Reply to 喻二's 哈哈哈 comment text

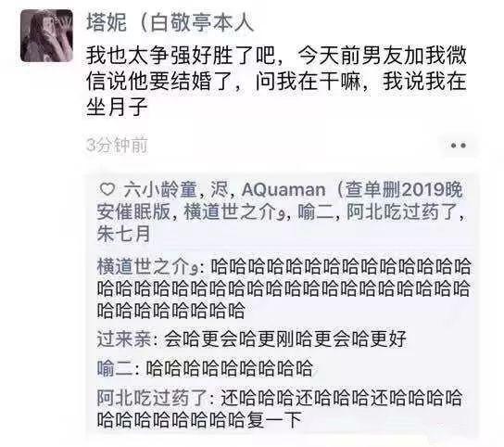coord(229,368)
